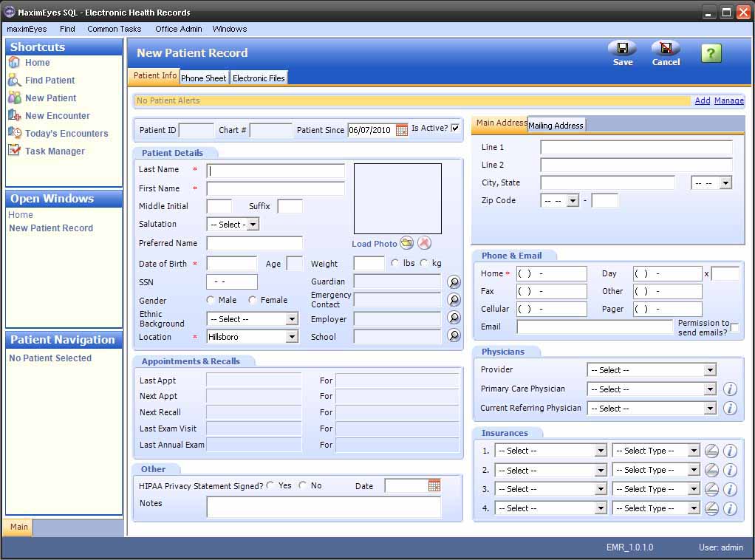This screenshot has width=755, height=560.
Task: Select kg weight unit
Action: click(424, 263)
